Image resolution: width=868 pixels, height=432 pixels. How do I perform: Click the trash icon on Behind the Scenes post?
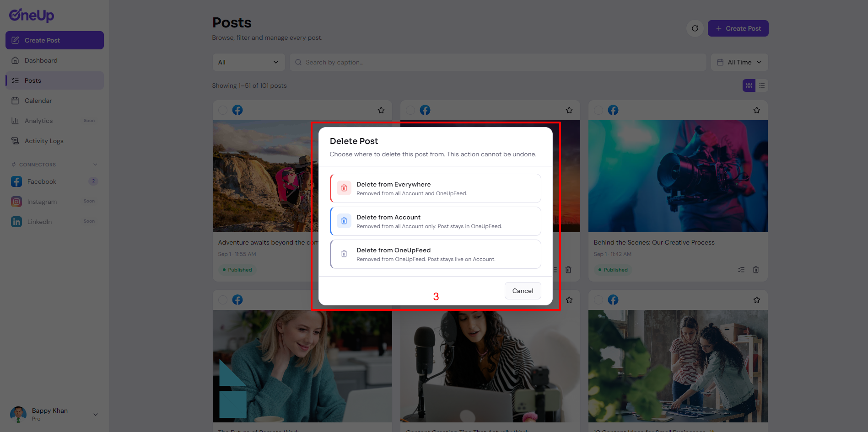coord(756,270)
